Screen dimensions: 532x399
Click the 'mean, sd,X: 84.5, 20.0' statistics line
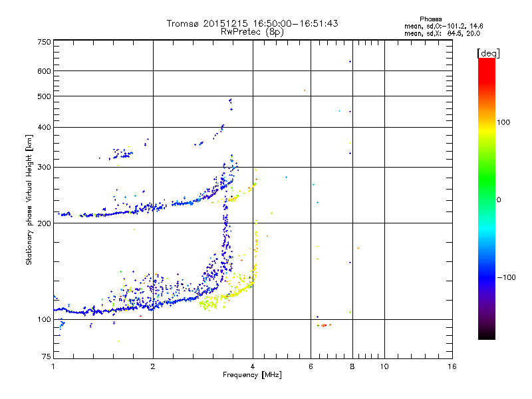pos(442,33)
